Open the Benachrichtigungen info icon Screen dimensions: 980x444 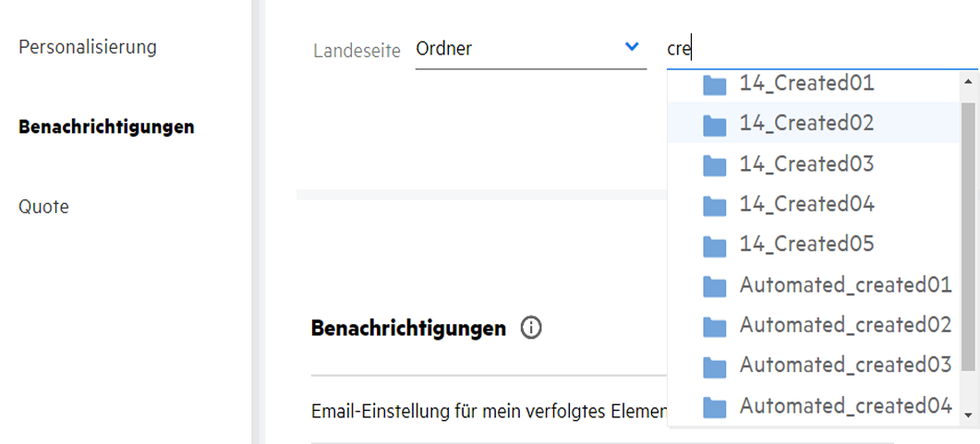(531, 328)
